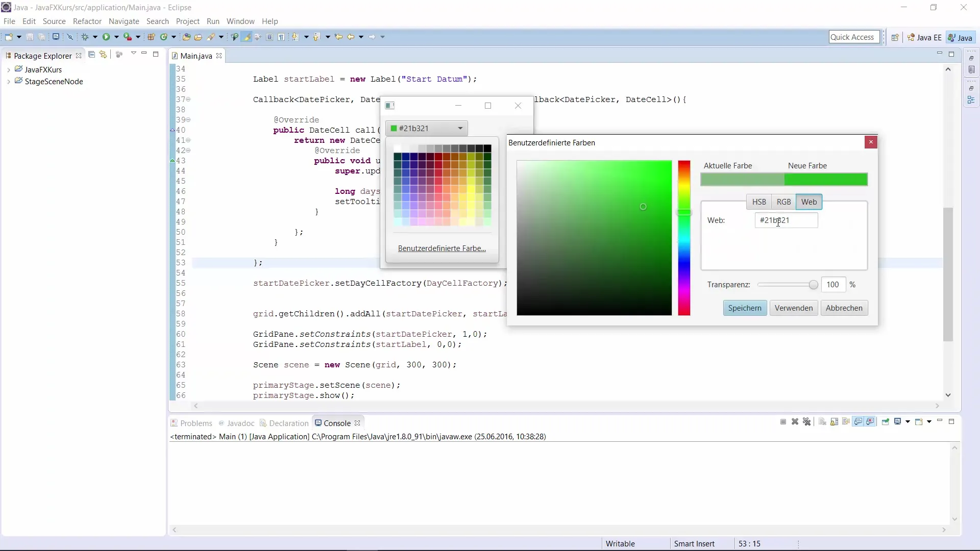Open the Run dropdown arrow next to green play
This screenshot has width=980, height=551.
click(x=116, y=37)
